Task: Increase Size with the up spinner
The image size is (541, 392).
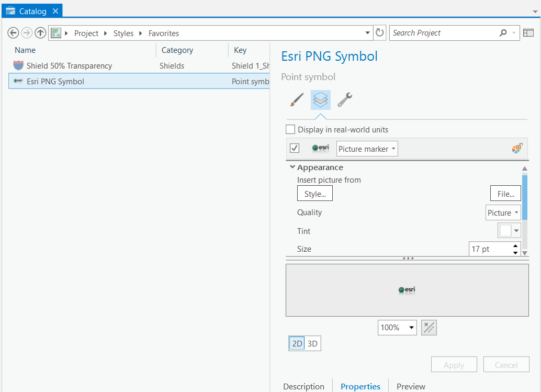Action: [x=515, y=245]
